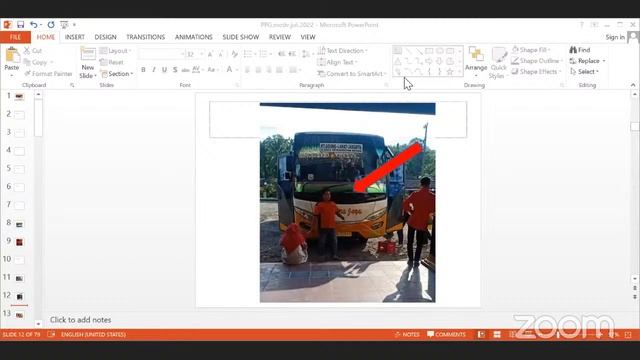Open the Select dropdown in Editing group
This screenshot has width=640, height=360.
click(584, 71)
